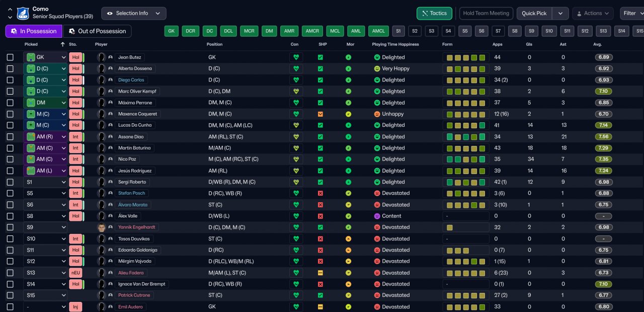Tick the checkbox for Jean Butez
This screenshot has width=644, height=312.
click(x=10, y=57)
